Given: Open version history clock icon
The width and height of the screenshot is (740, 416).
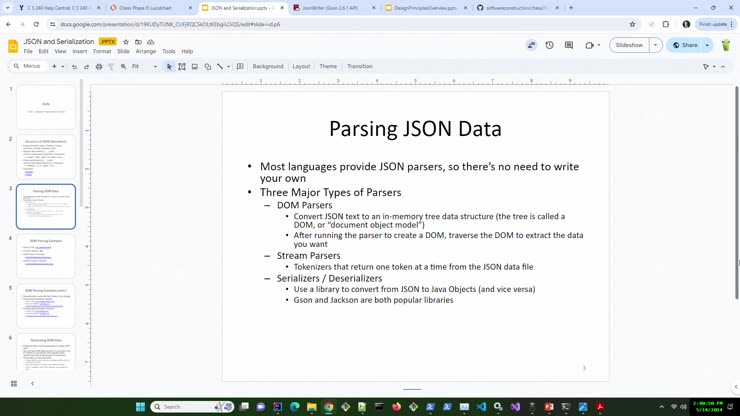Looking at the screenshot, I should [549, 45].
